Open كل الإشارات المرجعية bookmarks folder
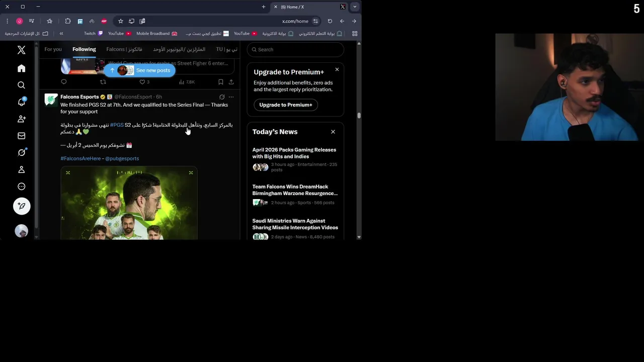Image resolution: width=644 pixels, height=362 pixels. pos(26,34)
